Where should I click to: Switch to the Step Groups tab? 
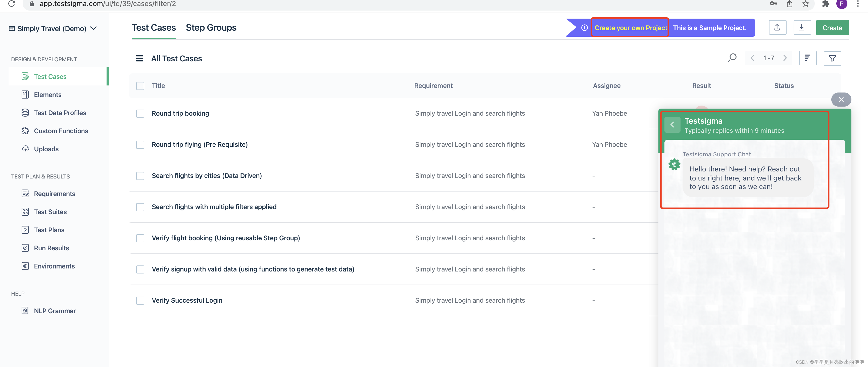[x=211, y=28]
